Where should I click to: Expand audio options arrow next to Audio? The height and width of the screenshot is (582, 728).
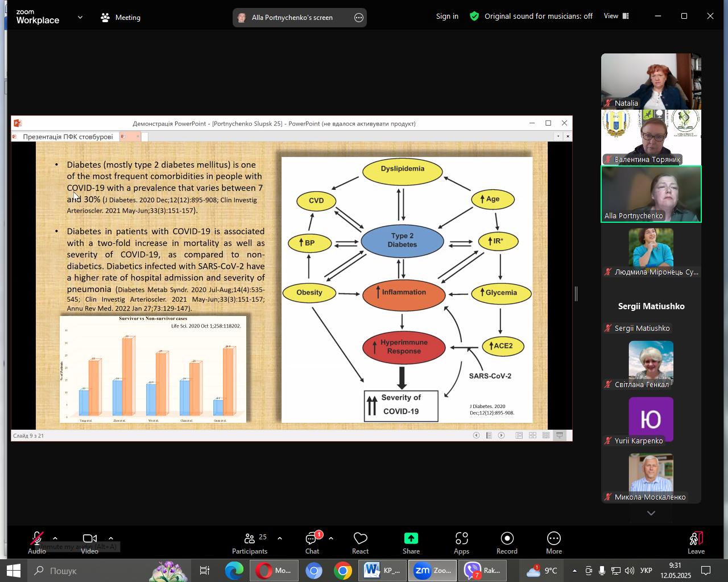pos(55,538)
